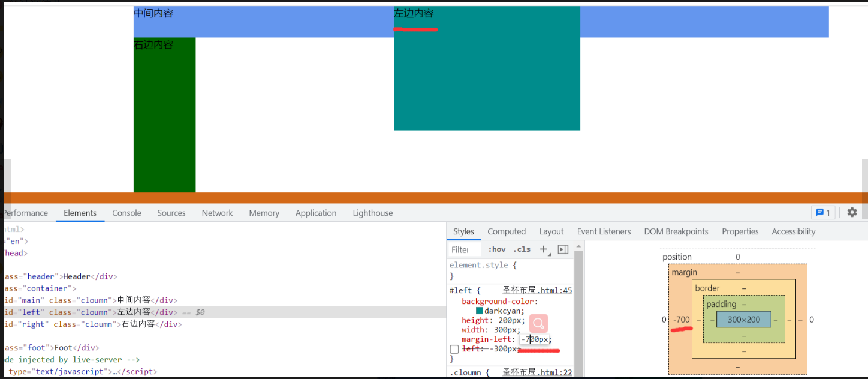The image size is (868, 379).
Task: Select the main div 中间内容 node
Action: (90, 300)
